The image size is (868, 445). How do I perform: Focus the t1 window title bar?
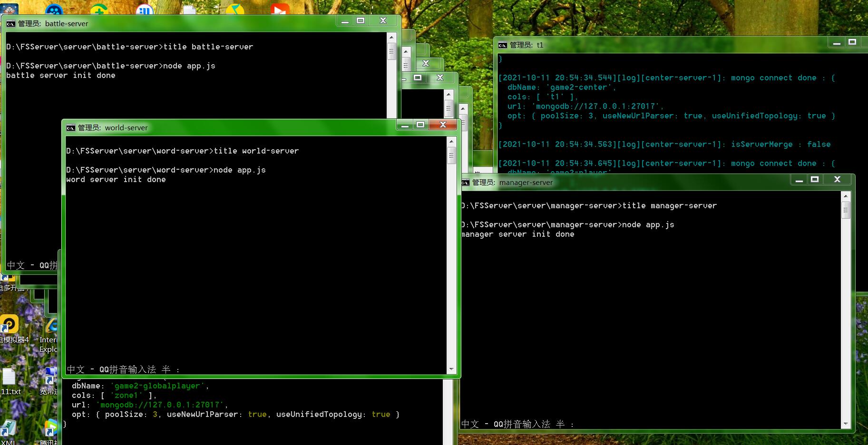[666, 45]
